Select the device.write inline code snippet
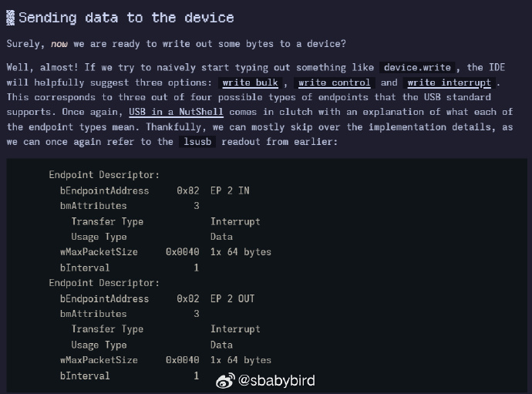This screenshot has height=394, width=532. [417, 68]
